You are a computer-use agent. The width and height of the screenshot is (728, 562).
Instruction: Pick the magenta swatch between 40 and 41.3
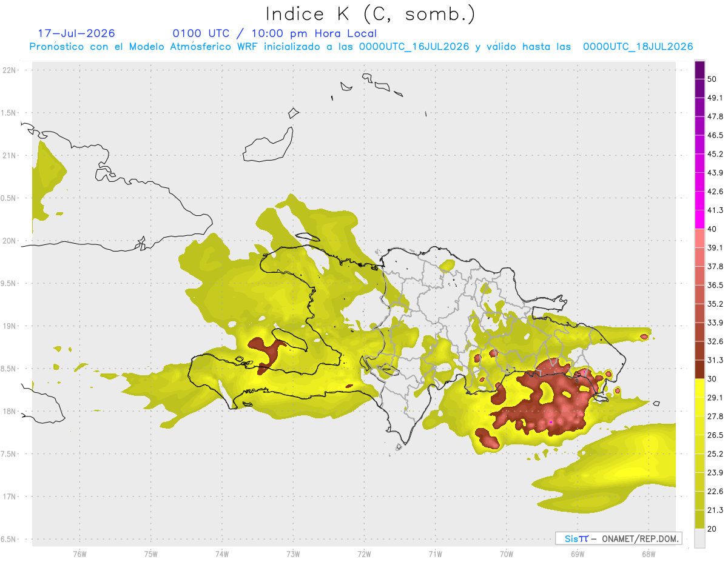coord(699,219)
